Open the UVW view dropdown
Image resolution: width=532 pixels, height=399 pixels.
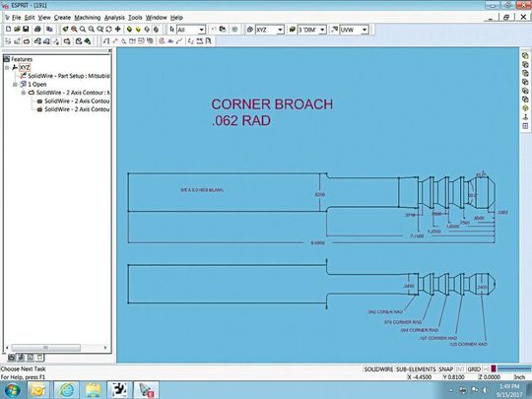[x=365, y=30]
